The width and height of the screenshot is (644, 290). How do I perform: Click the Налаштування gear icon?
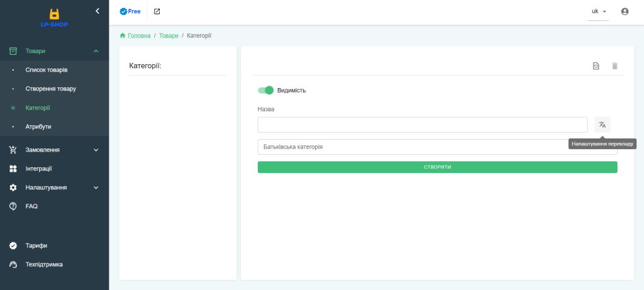tap(13, 187)
